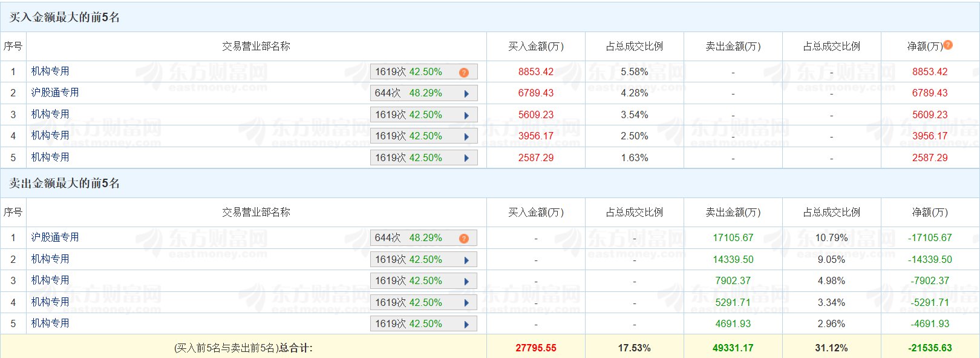Click blue arrow in sell table row 2
Screen dimensions: 980x358
coord(466,260)
